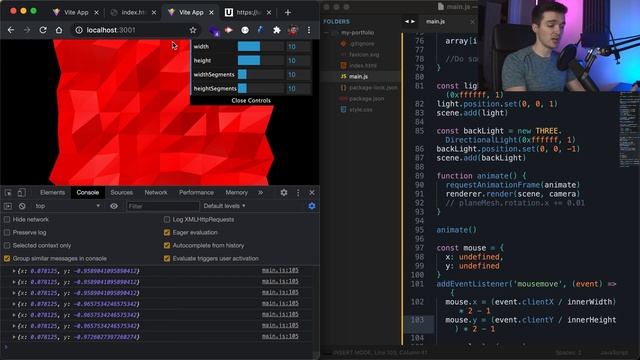Uncheck Group similar messages in console
The height and width of the screenshot is (360, 640).
[x=7, y=259]
